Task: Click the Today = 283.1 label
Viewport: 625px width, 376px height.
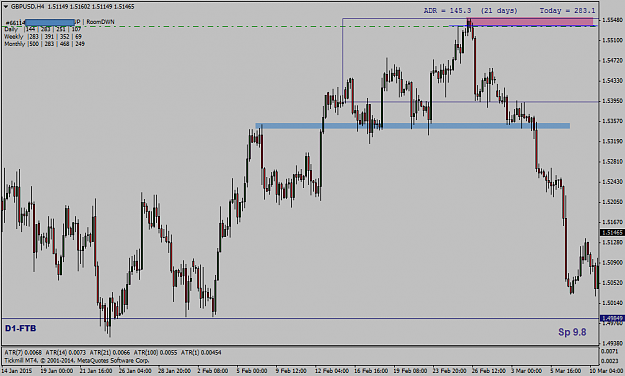Action: tap(568, 11)
